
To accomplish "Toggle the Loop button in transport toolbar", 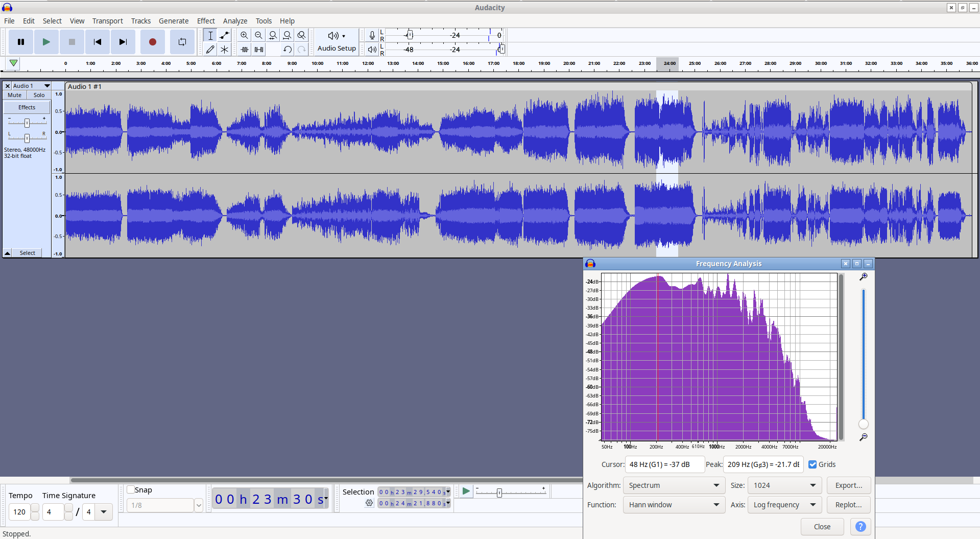I will click(x=182, y=42).
